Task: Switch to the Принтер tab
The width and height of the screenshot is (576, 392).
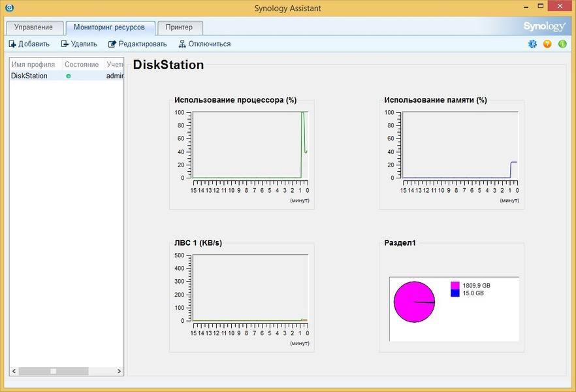Action: pos(179,27)
